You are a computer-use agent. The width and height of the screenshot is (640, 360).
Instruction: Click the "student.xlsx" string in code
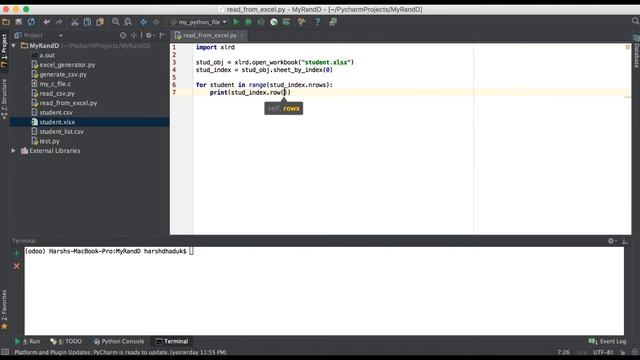tap(326, 62)
